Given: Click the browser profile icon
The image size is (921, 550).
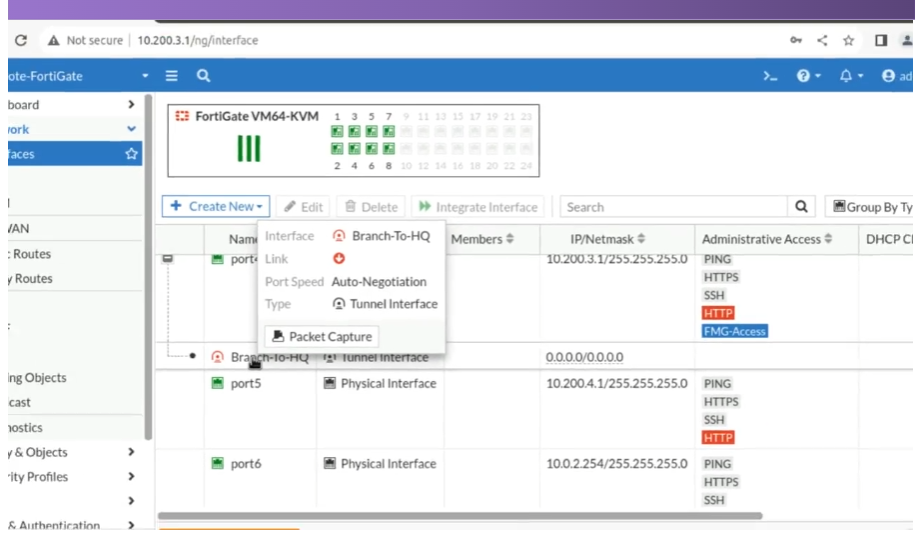Looking at the screenshot, I should click(x=907, y=40).
